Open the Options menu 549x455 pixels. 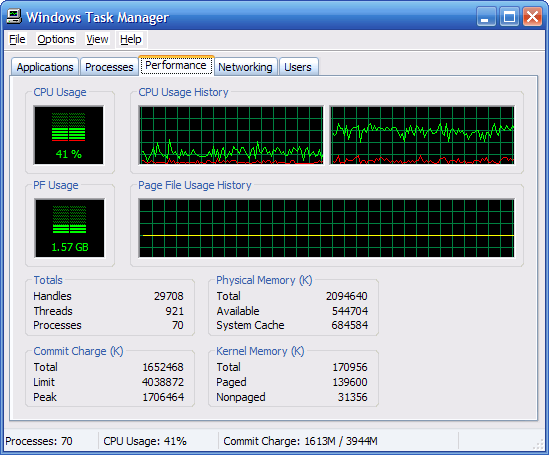[x=56, y=39]
